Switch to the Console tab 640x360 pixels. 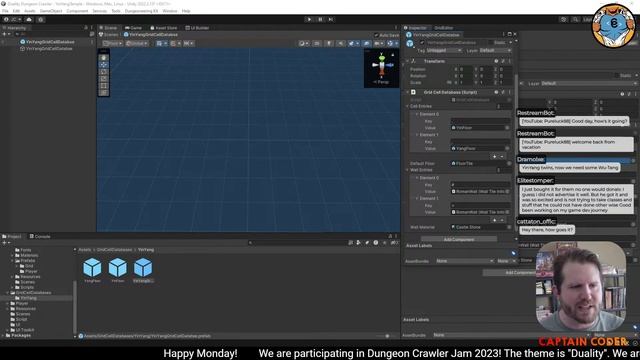point(40,236)
